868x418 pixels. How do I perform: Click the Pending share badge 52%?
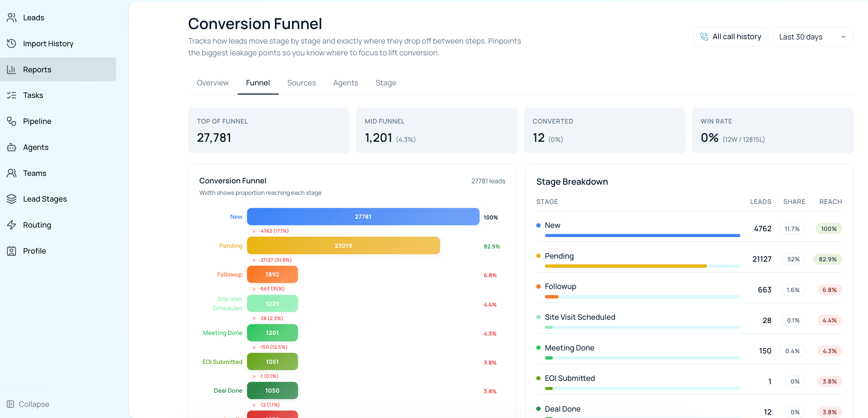794,259
